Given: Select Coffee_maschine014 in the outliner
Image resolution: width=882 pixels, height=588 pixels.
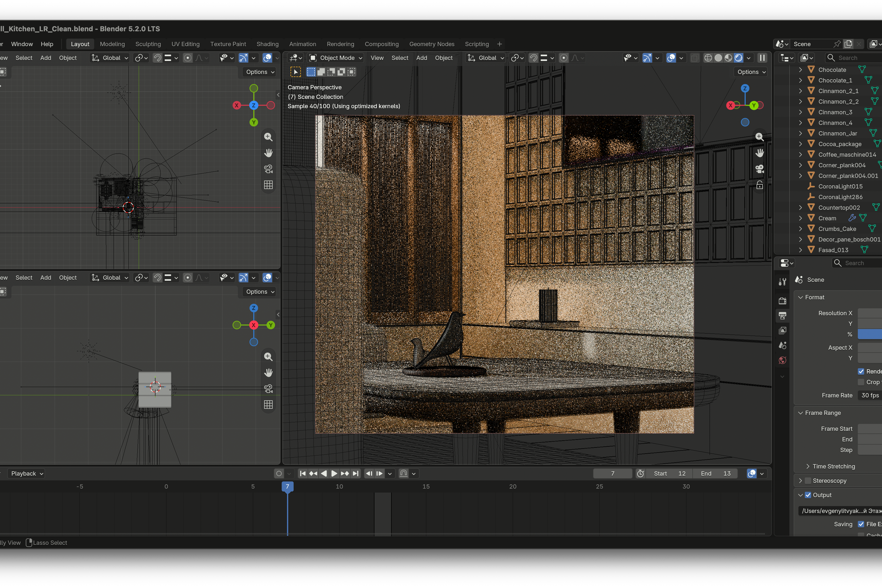Looking at the screenshot, I should (847, 155).
